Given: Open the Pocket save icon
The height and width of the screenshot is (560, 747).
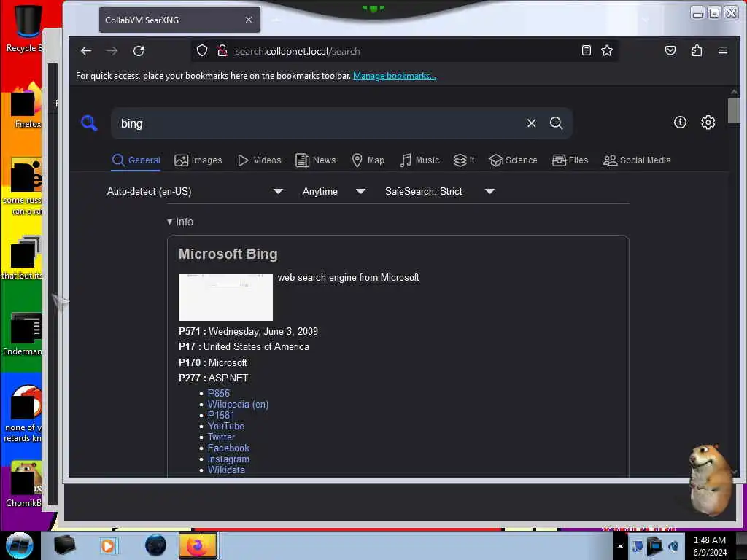Looking at the screenshot, I should [x=670, y=50].
